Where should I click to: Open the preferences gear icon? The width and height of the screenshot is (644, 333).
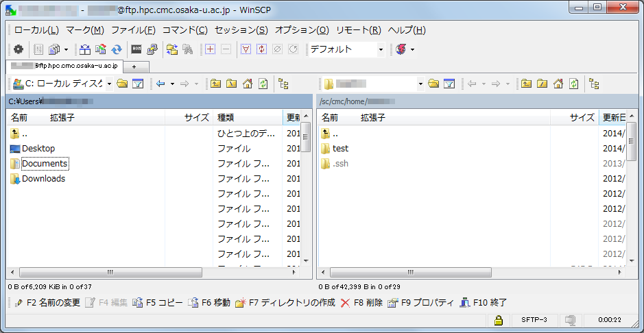pos(19,49)
